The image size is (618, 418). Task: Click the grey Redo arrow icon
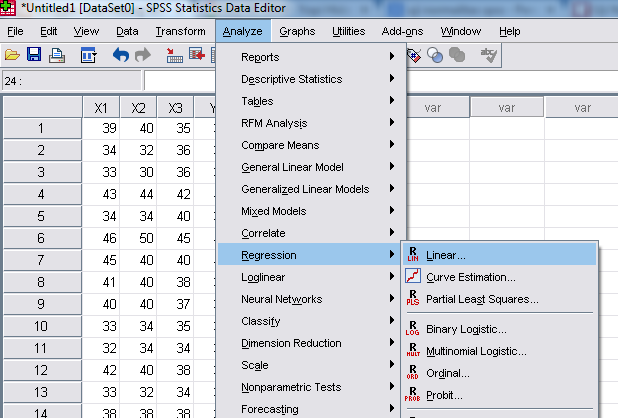(x=143, y=55)
